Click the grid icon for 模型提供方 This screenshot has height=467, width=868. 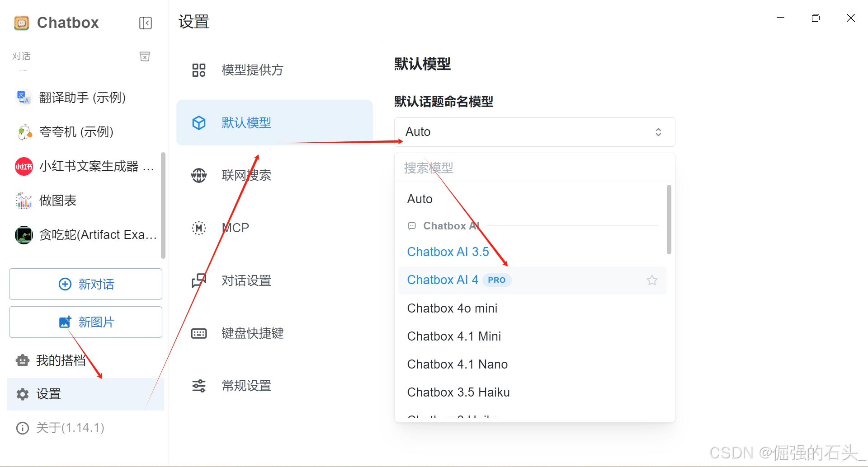point(199,70)
